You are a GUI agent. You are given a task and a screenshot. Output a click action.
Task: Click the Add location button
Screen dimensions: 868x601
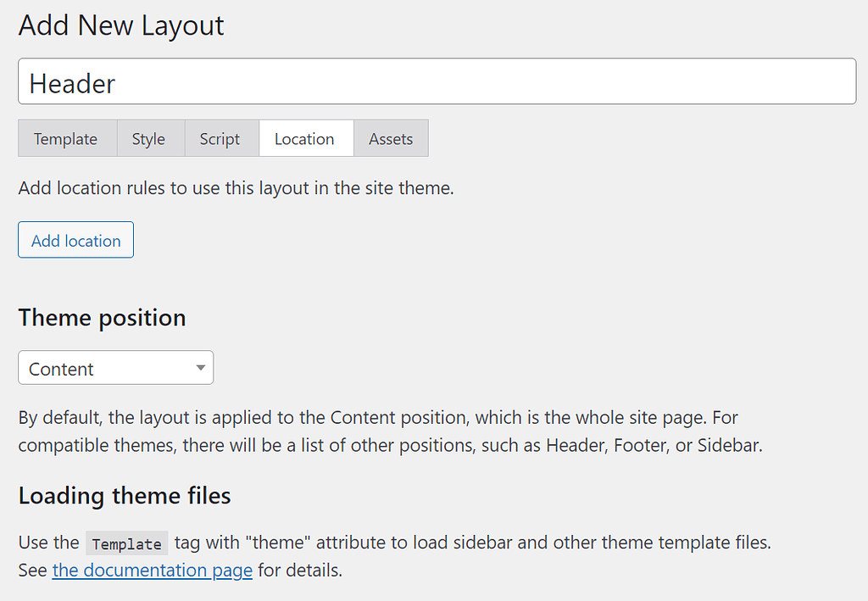coord(75,240)
